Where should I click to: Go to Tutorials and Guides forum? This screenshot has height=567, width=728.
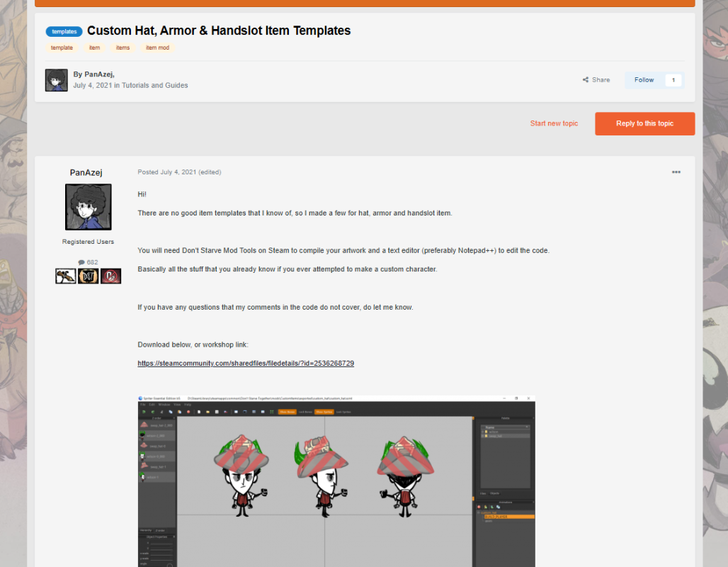pos(154,86)
